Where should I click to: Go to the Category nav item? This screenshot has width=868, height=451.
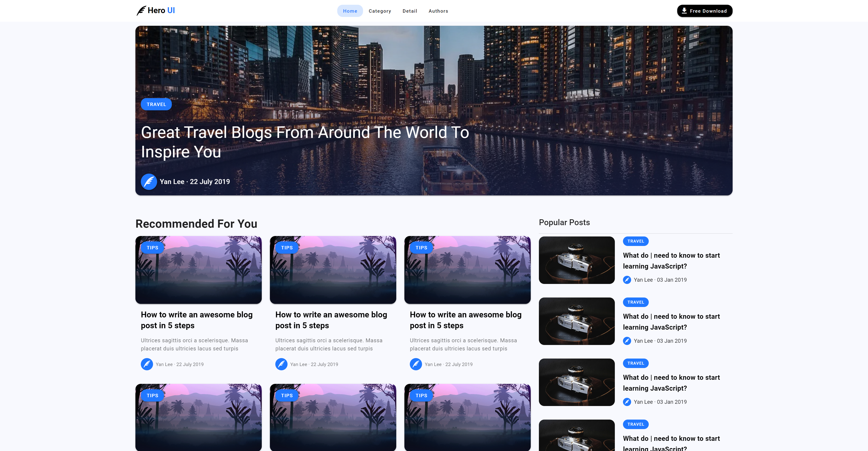(380, 11)
